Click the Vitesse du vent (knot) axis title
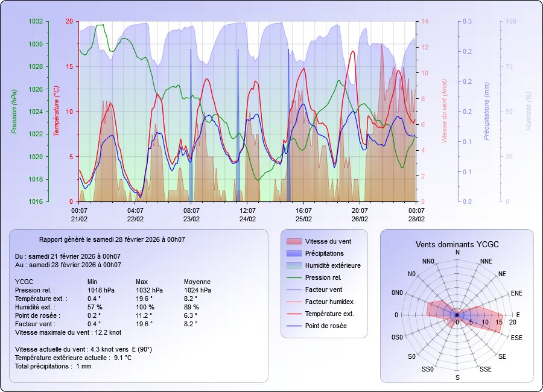543x392 pixels. 444,111
